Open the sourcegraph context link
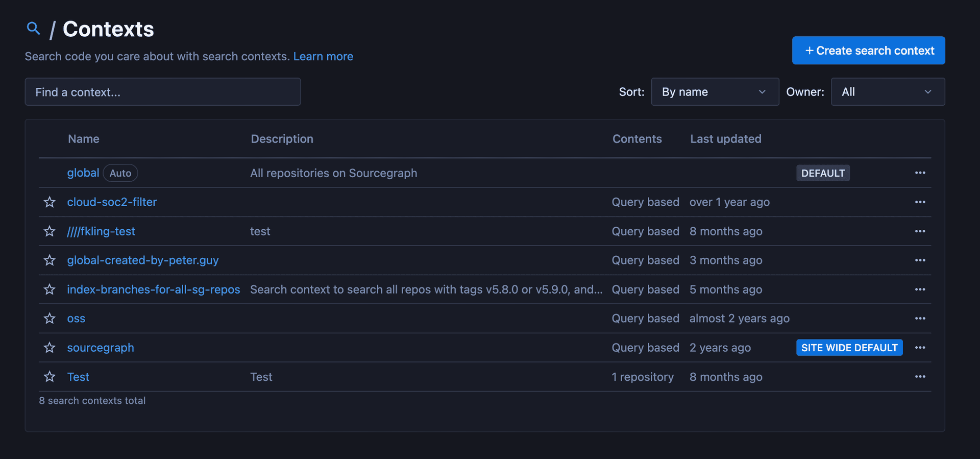 101,348
